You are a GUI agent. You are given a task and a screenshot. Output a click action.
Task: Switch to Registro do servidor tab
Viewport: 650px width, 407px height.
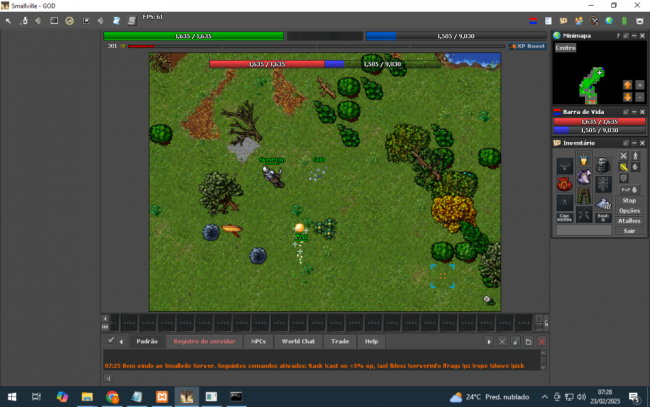point(204,342)
